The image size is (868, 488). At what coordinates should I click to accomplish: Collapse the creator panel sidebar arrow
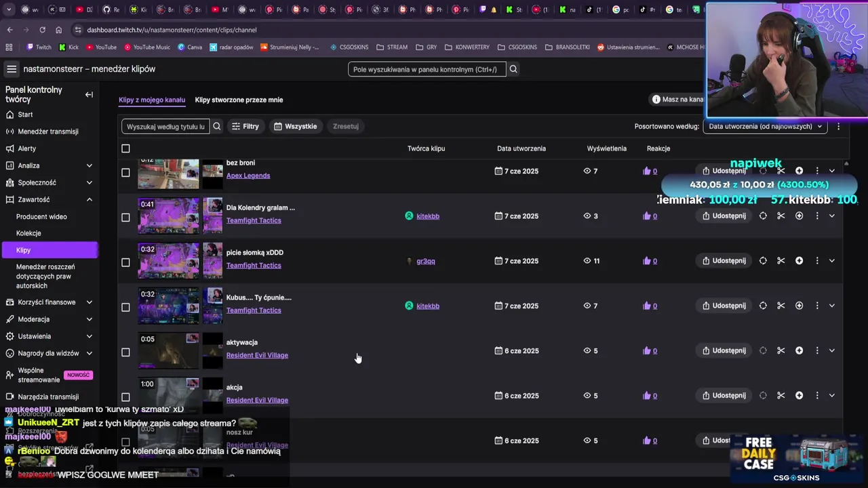pyautogui.click(x=89, y=95)
